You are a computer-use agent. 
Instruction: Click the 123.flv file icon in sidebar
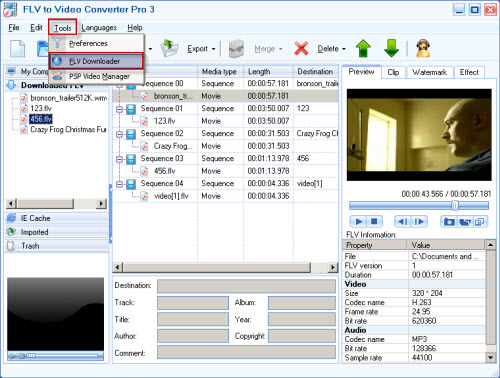24,109
